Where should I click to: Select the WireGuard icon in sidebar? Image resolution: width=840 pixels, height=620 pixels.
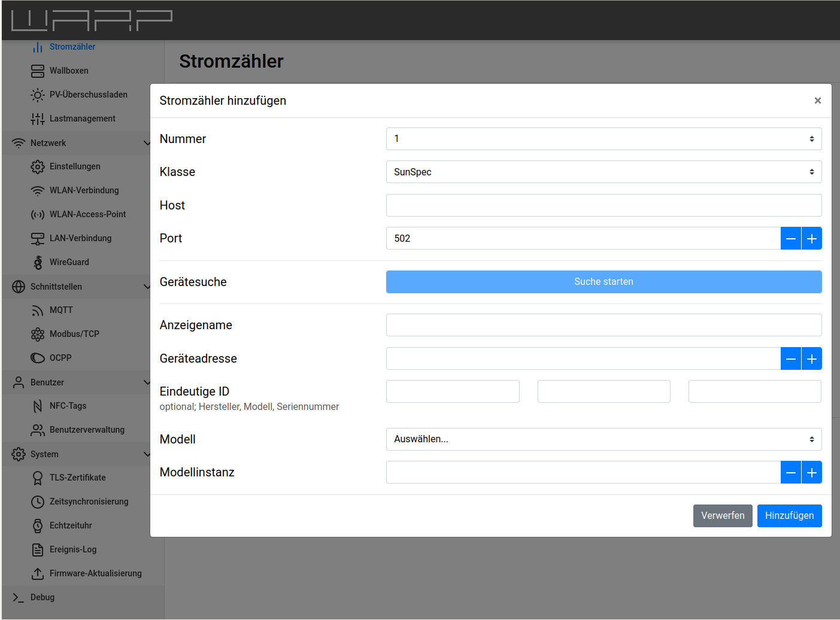tap(37, 263)
